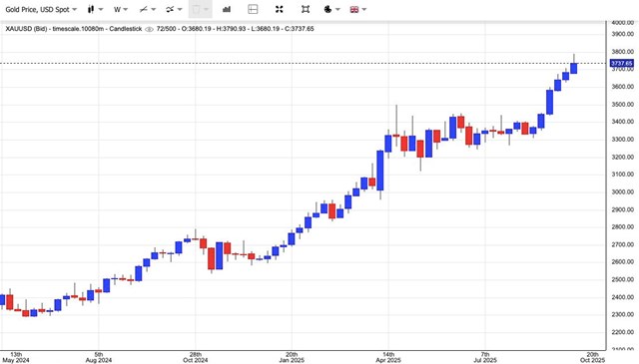The width and height of the screenshot is (639, 364).
Task: Click the 3737.65 current price tag
Action: [x=621, y=63]
